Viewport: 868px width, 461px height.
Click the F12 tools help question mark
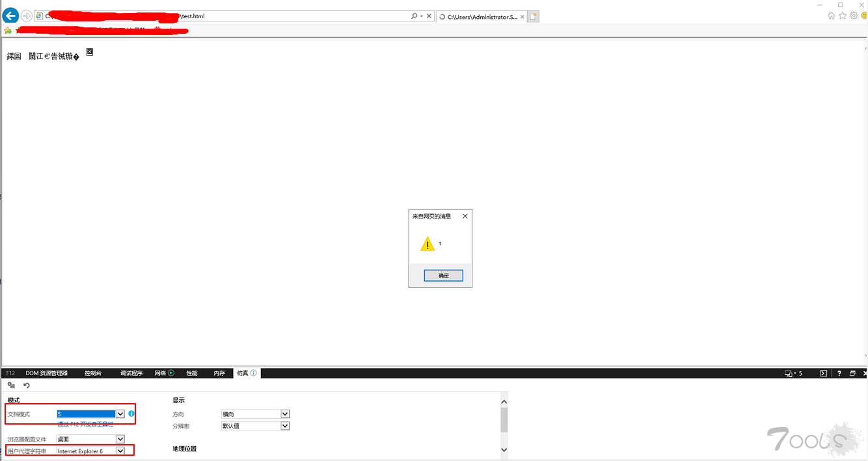pos(839,373)
